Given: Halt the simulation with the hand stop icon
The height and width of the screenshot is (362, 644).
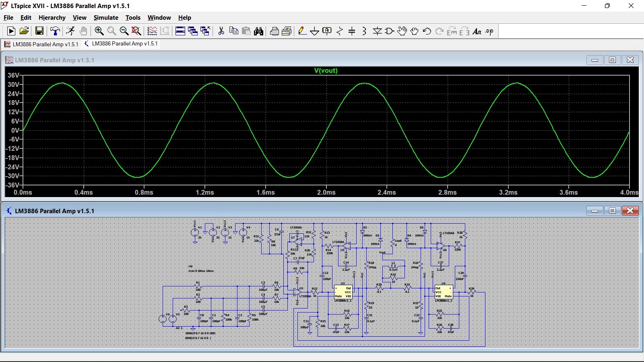Looking at the screenshot, I should point(83,31).
